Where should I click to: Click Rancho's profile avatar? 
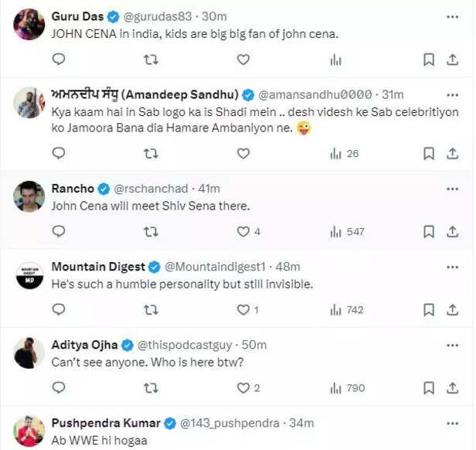click(29, 196)
